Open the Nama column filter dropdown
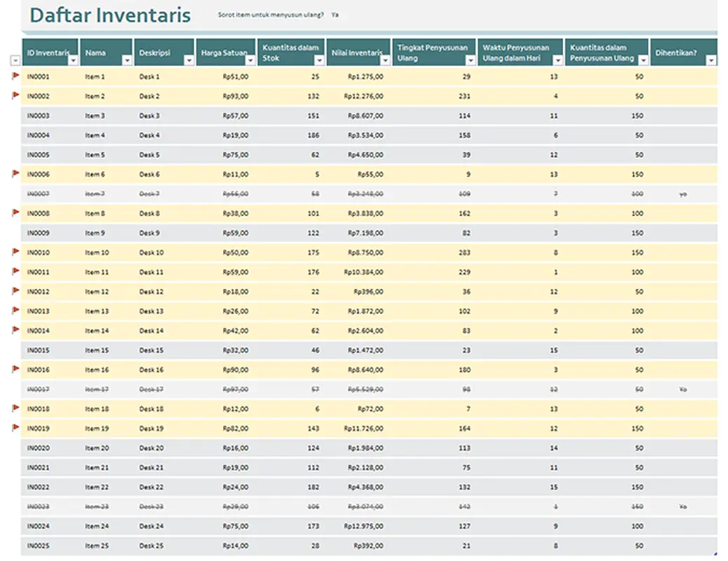The image size is (728, 561). coord(127,60)
